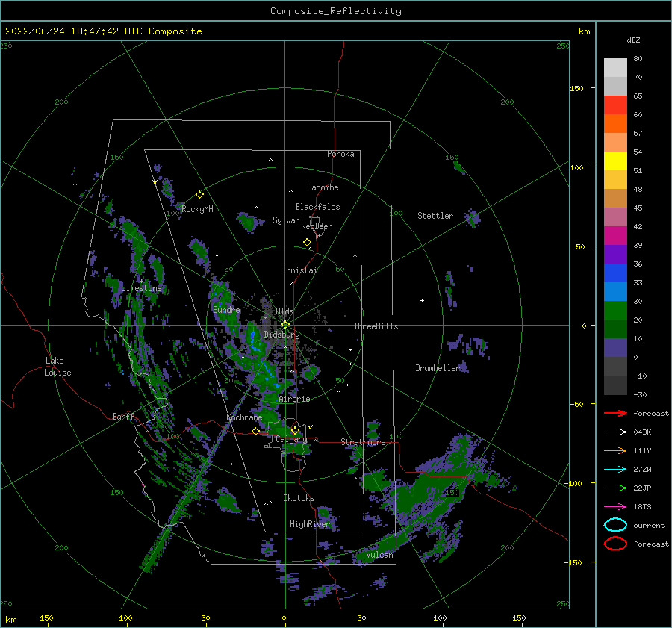Click the red 65 dBZ color swatch
This screenshot has width=672, height=628.
click(615, 105)
